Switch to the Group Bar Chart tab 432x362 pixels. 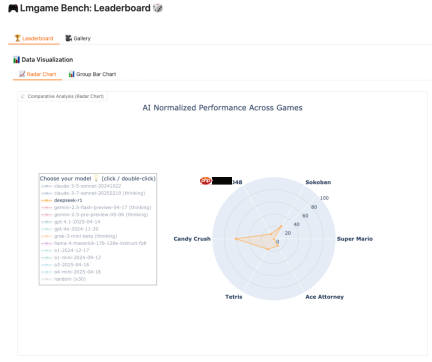click(92, 74)
